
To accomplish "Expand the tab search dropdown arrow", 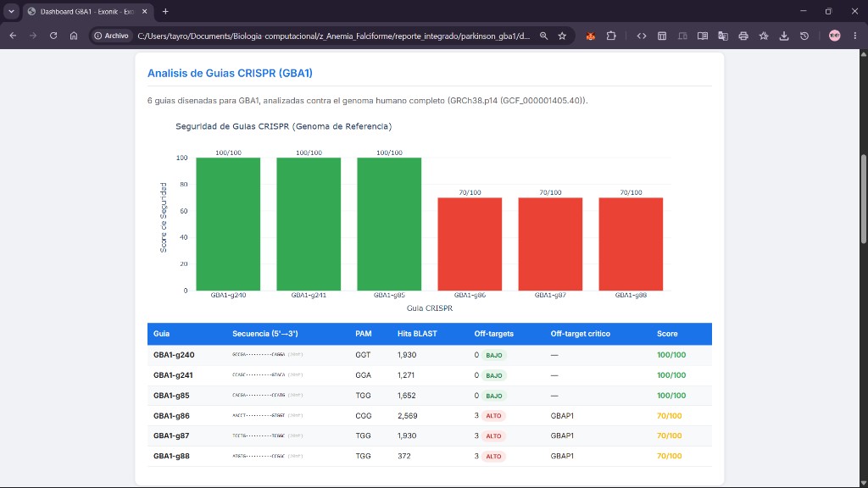I will pyautogui.click(x=11, y=11).
